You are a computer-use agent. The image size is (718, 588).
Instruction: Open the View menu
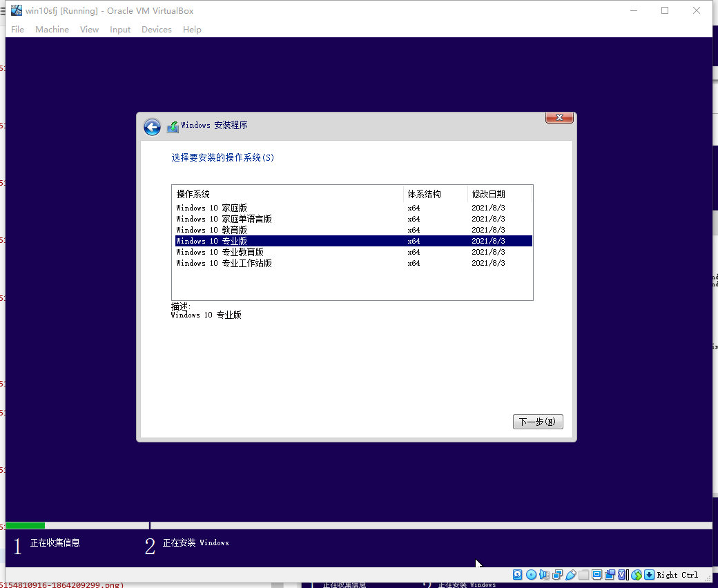coord(89,29)
